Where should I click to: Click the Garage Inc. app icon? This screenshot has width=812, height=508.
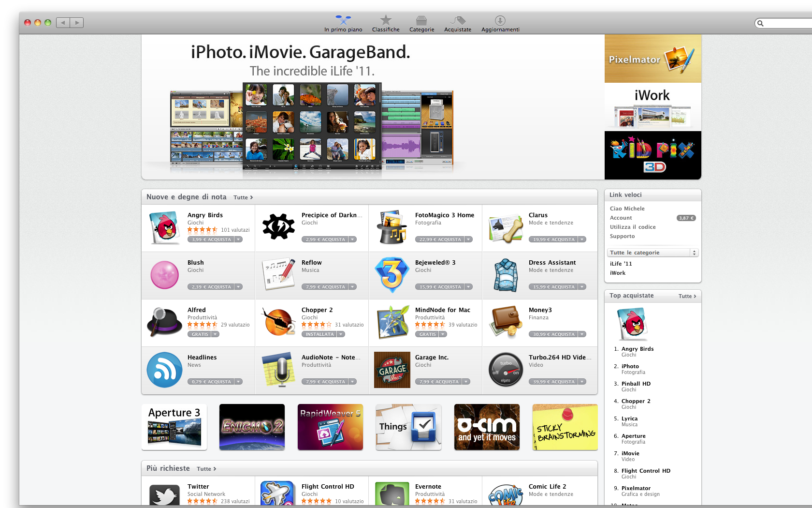(392, 370)
